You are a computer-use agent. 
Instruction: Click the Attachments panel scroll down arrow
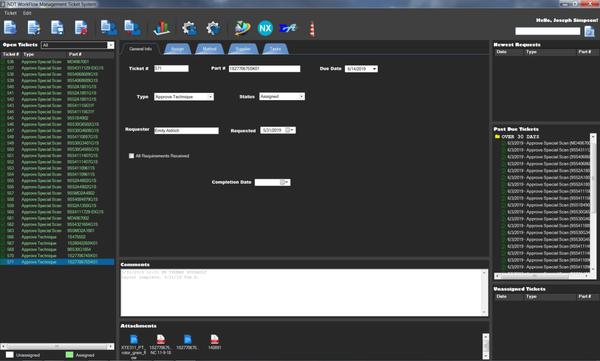click(x=486, y=356)
